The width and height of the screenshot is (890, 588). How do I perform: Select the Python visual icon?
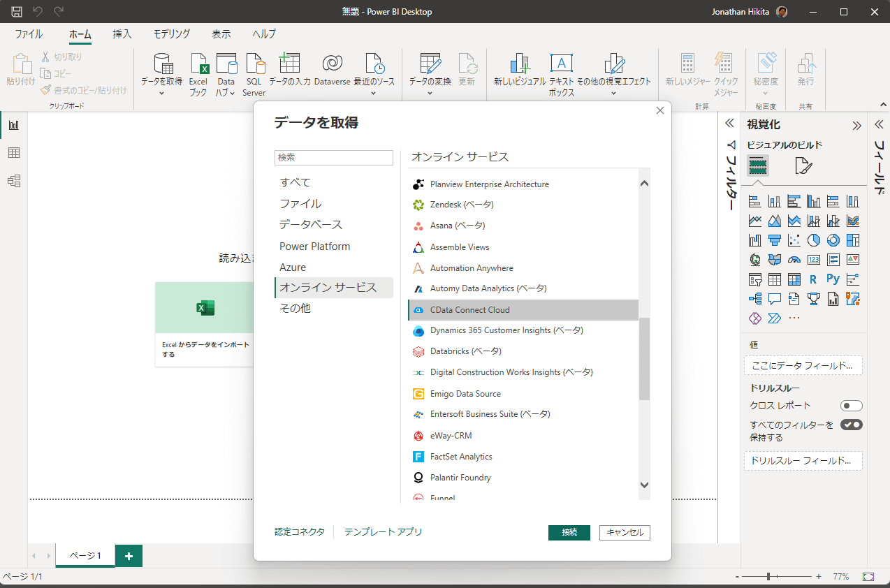[833, 279]
